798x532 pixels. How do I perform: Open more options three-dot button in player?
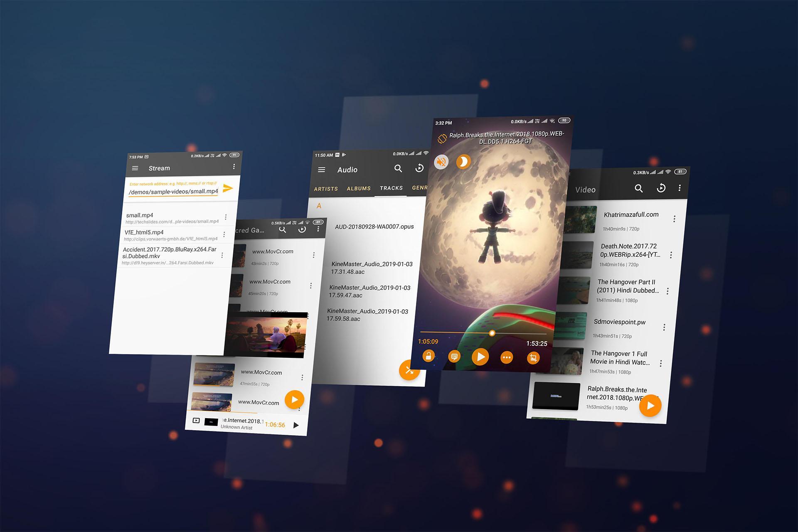507,357
